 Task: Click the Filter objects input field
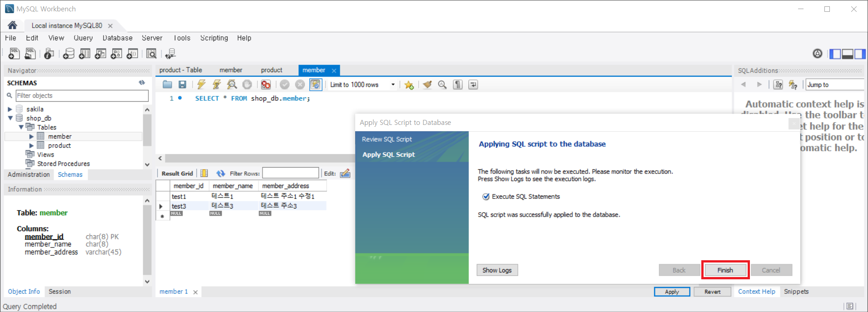82,95
